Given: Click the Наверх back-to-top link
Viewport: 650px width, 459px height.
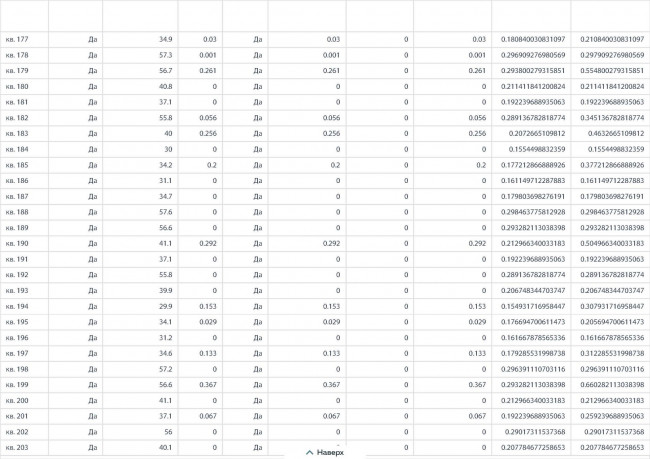Looking at the screenshot, I should tap(325, 452).
